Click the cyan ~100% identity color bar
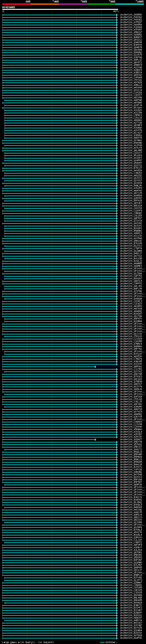The height and width of the screenshot is (644, 146). 130,4
